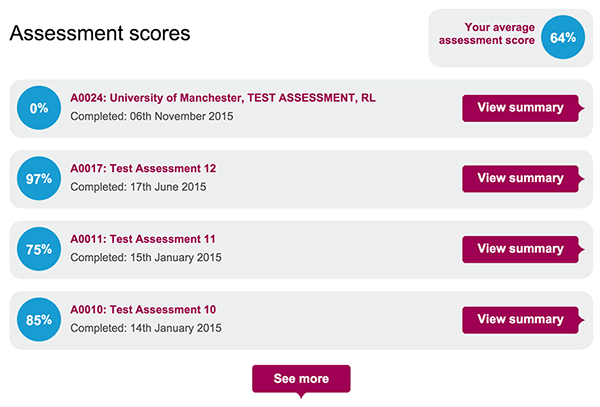Click the 64% average score circle

click(563, 38)
